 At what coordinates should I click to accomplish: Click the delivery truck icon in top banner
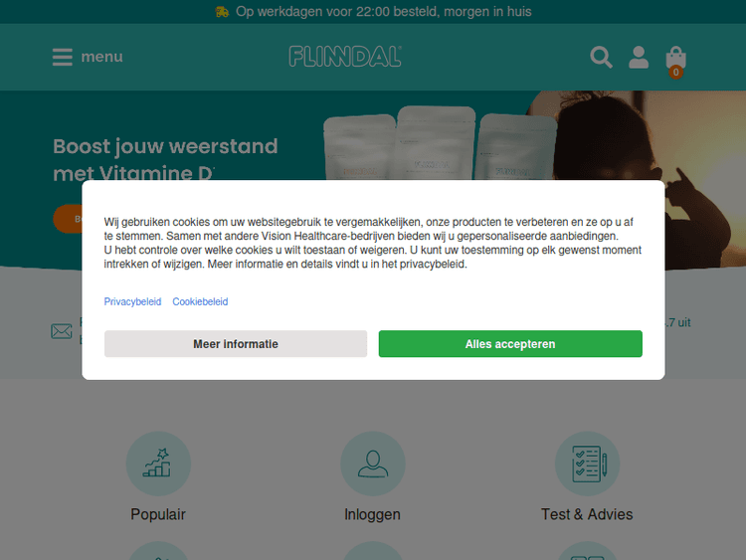pos(222,12)
